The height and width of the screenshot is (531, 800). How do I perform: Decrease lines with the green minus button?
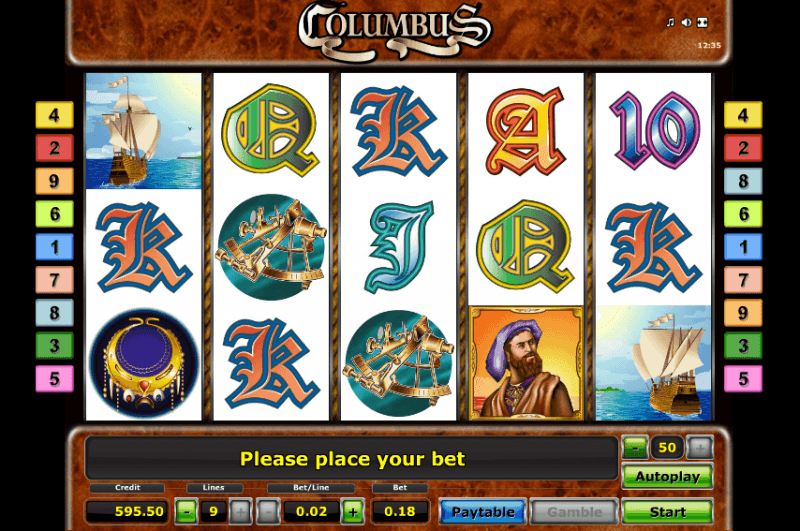point(187,511)
